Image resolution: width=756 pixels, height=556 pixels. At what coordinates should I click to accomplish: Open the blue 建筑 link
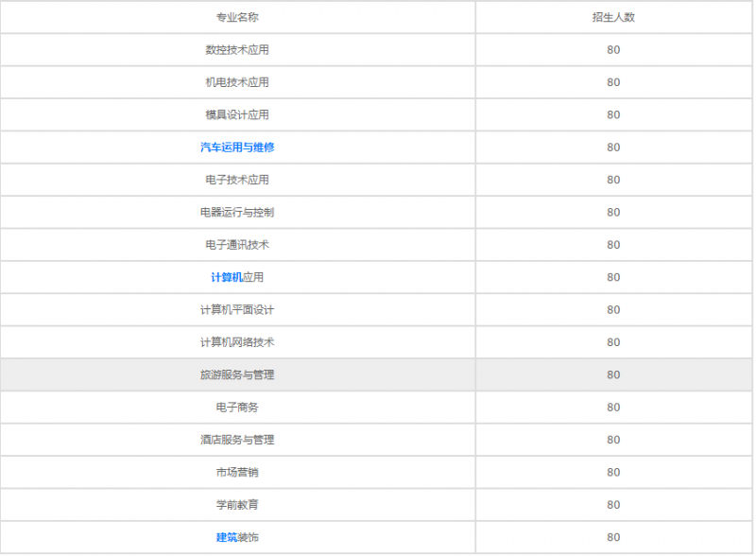click(x=227, y=537)
